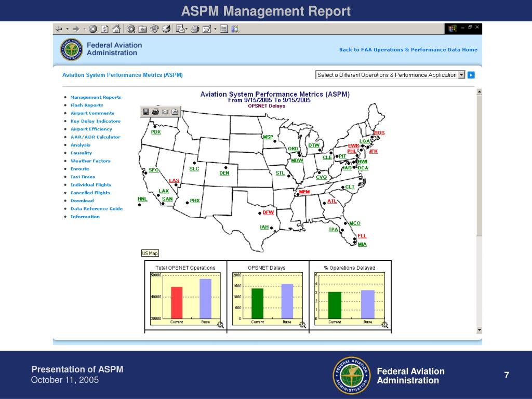
Task: Click the browser toolbar Print icon
Action: [195, 29]
